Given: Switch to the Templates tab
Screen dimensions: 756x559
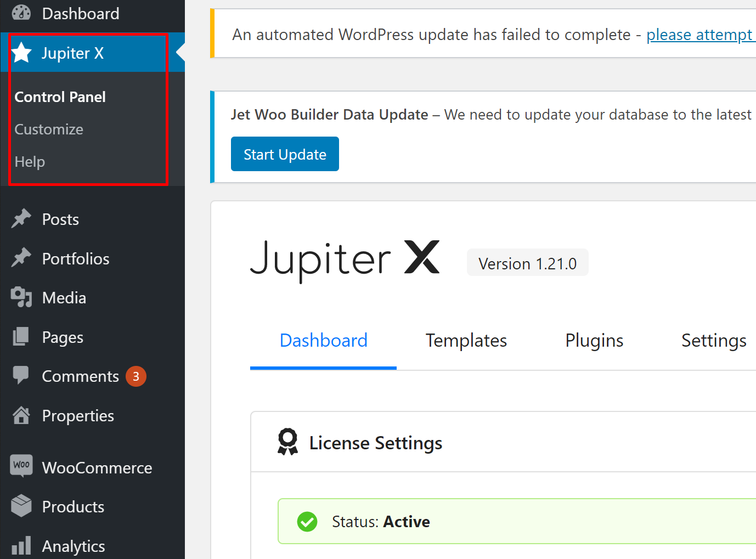Looking at the screenshot, I should click(466, 341).
